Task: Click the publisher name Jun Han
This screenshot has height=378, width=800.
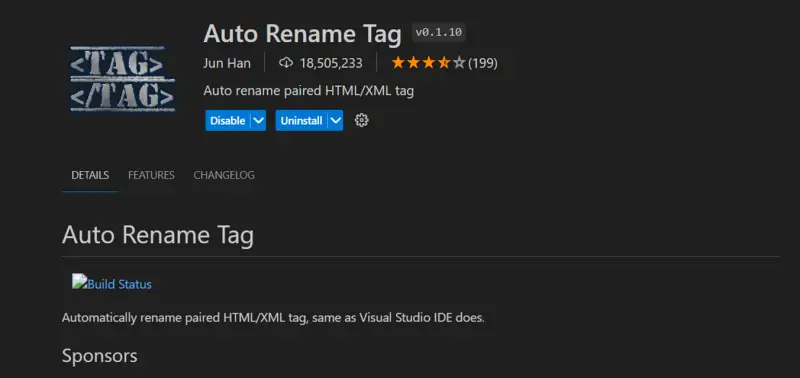Action: [x=227, y=63]
